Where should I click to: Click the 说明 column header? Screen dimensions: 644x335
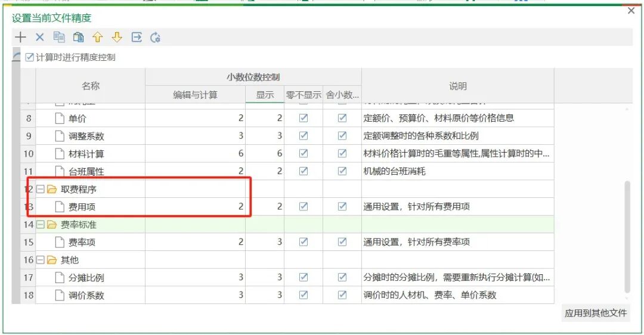(457, 86)
